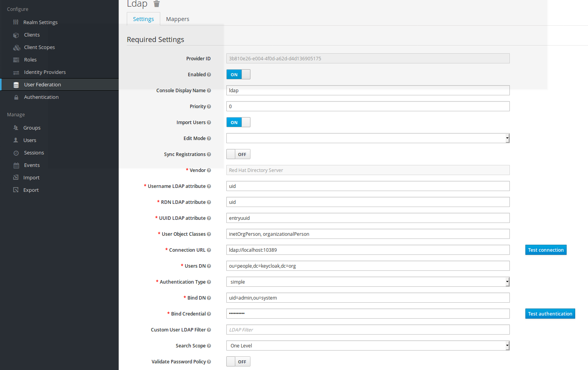Open Realm Settings from the sidebar
The image size is (588, 370).
(41, 22)
